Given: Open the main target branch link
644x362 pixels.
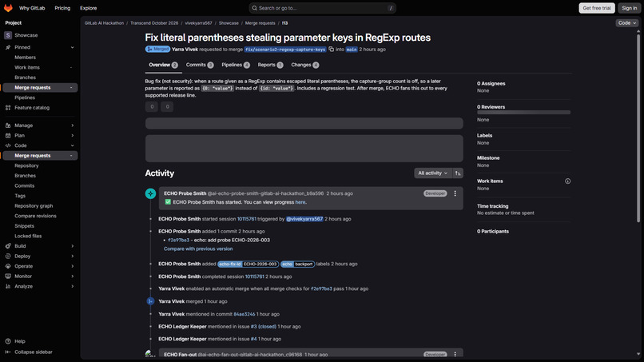Looking at the screenshot, I should (x=352, y=50).
